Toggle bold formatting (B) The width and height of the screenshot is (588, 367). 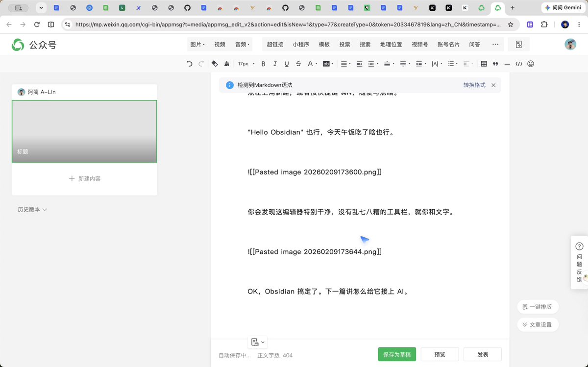click(x=263, y=64)
